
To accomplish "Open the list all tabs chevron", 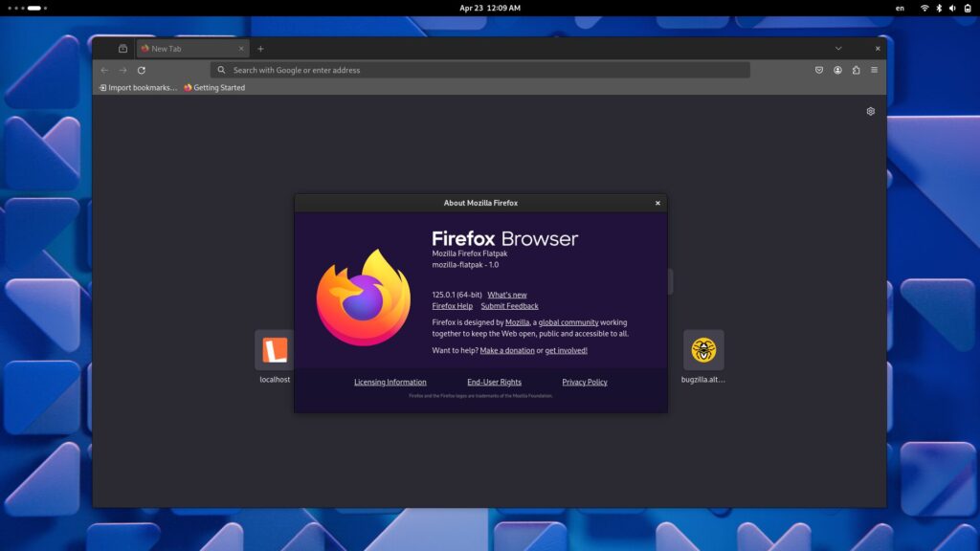I will [x=838, y=48].
